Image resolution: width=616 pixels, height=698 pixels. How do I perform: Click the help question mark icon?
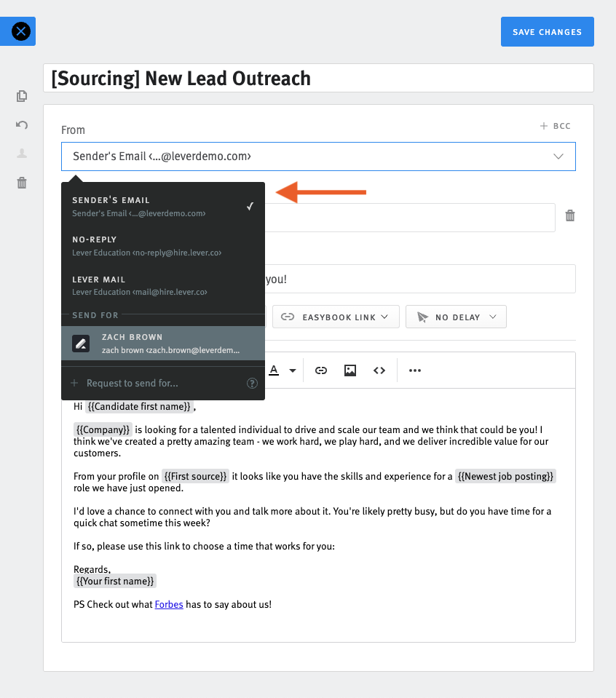[252, 384]
